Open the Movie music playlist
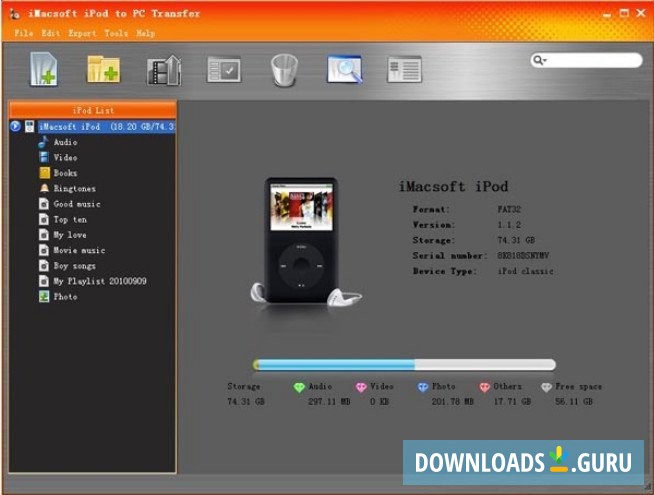The image size is (654, 495). pos(79,250)
